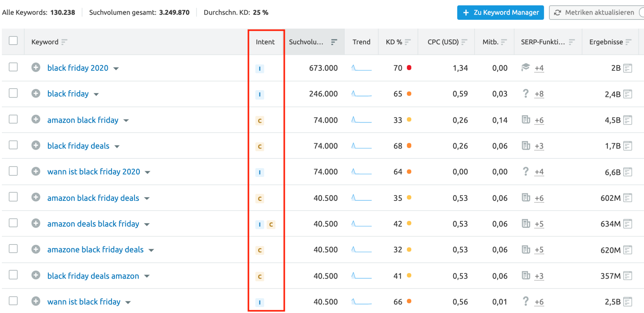Expand dropdown arrow next to 'black friday deals'
This screenshot has height=313, width=644.
click(x=117, y=147)
